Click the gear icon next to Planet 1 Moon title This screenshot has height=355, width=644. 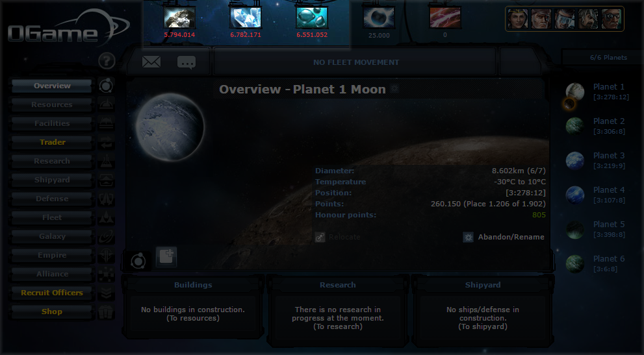point(394,89)
